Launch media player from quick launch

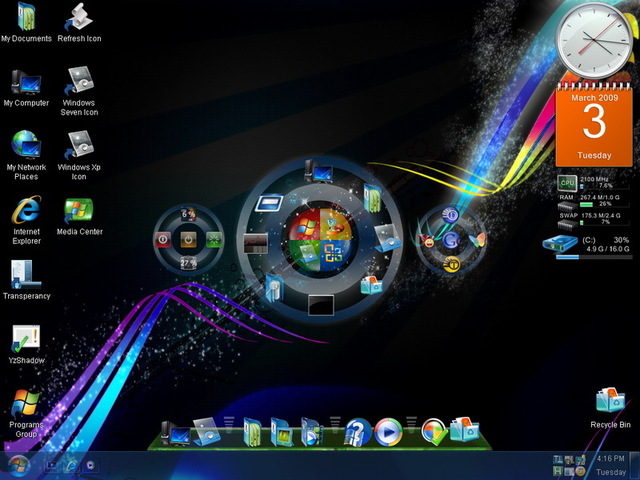[91, 465]
